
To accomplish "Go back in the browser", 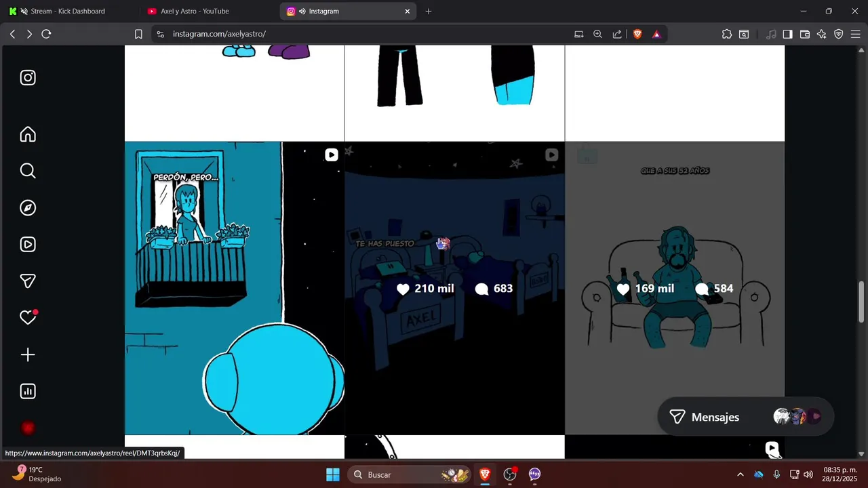I will click(x=12, y=34).
